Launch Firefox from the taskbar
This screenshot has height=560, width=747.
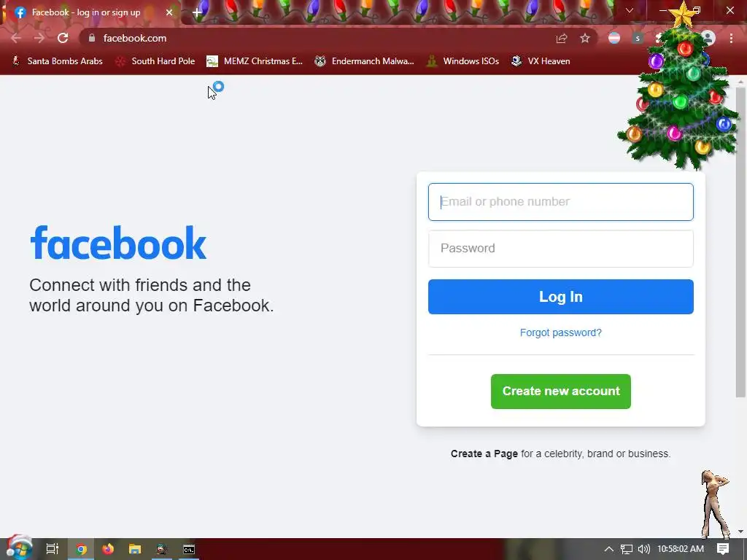pos(108,549)
